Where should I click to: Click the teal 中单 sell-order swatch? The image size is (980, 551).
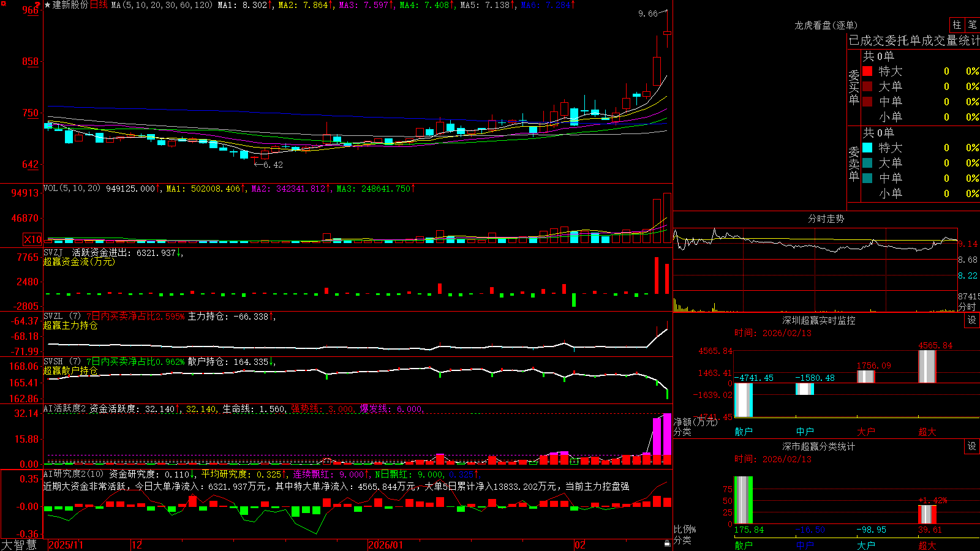click(867, 178)
